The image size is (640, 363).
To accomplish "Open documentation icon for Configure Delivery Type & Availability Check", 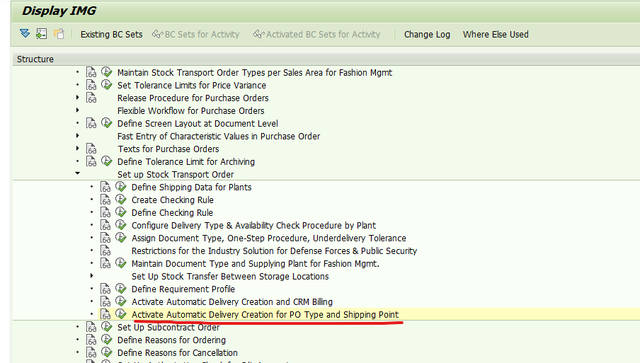I will pyautogui.click(x=105, y=225).
